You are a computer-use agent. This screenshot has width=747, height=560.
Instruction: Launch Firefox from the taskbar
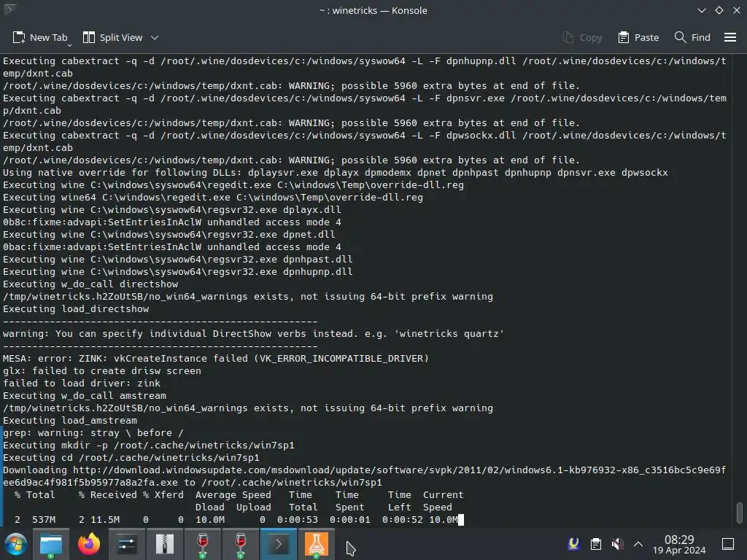pos(88,544)
